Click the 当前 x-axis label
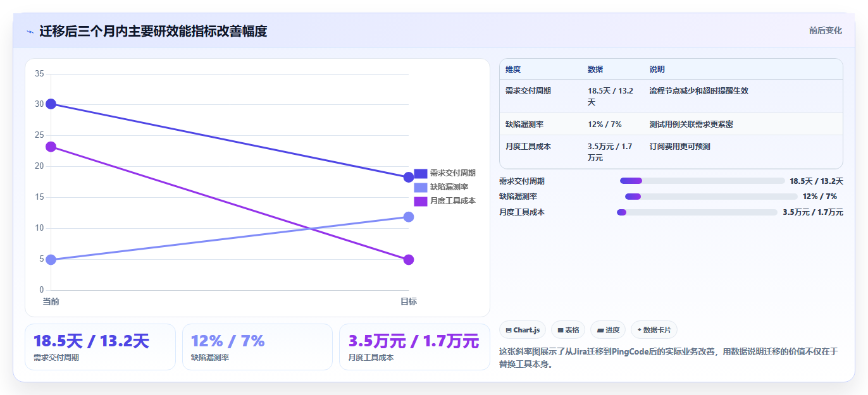868x395 pixels. click(x=51, y=302)
